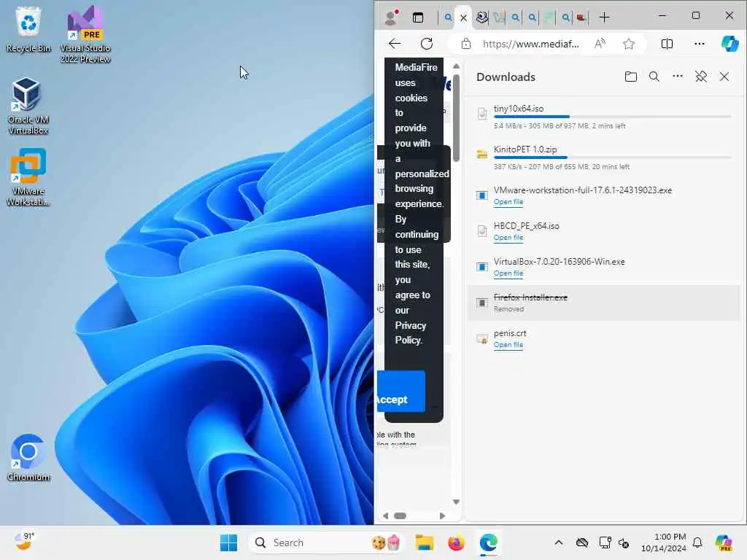Open file link for VMware-workstation-full exe

508,202
